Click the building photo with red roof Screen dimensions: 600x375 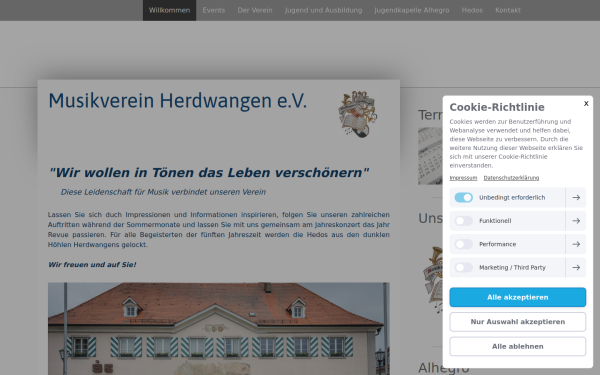(x=218, y=329)
